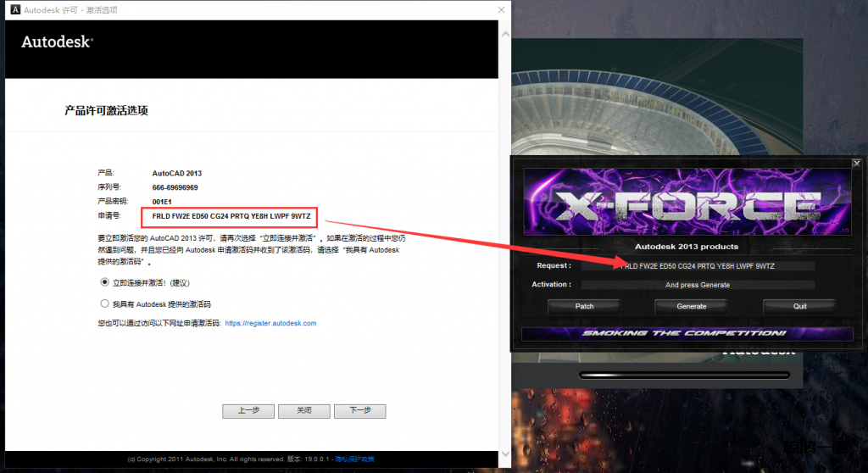The height and width of the screenshot is (473, 868).
Task: Click the Autodesk app icon in title bar
Action: [14, 10]
